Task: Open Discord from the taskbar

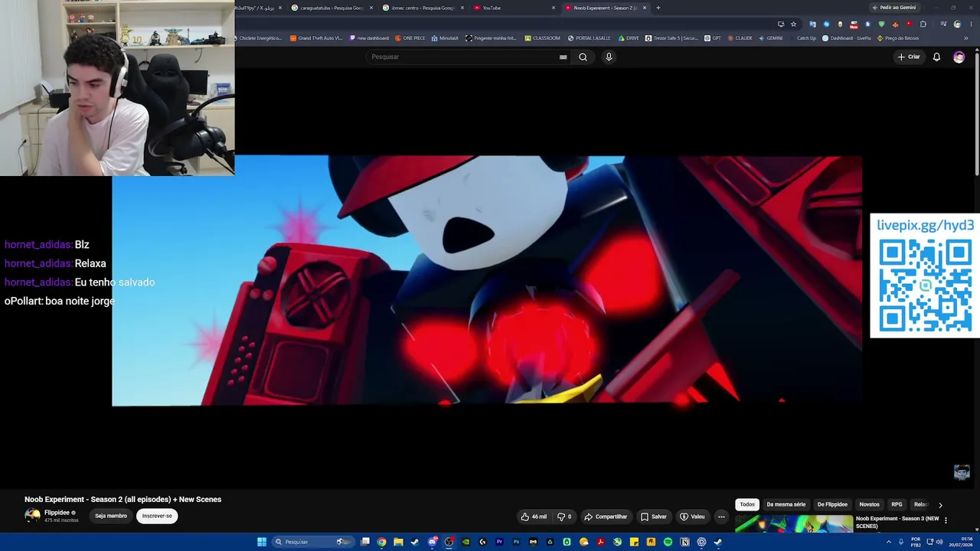Action: point(432,542)
